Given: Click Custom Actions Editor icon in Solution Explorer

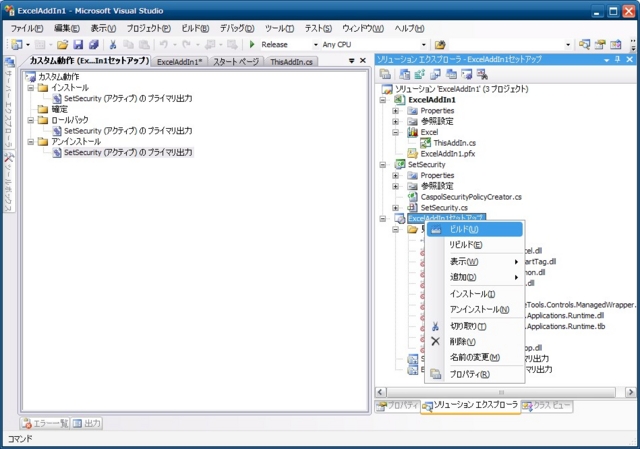Looking at the screenshot, I should [x=467, y=74].
